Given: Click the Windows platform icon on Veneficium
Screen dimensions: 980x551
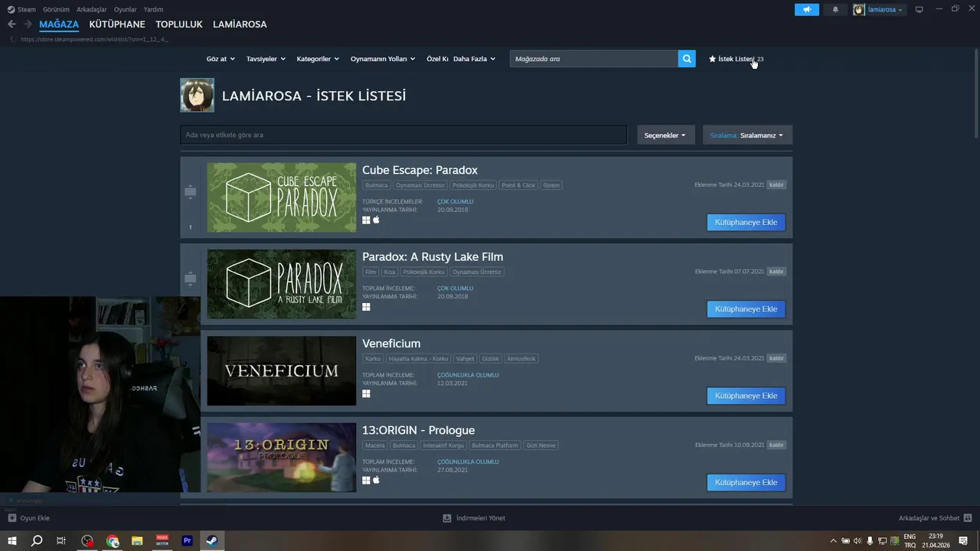Looking at the screenshot, I should click(x=366, y=393).
